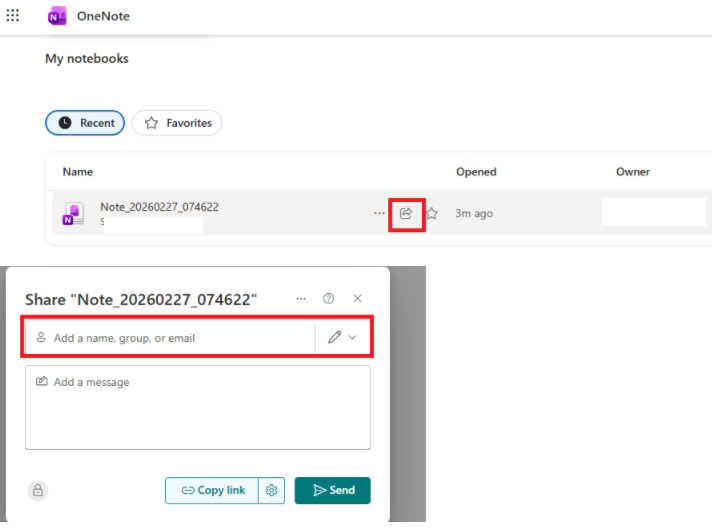This screenshot has height=532, width=712.
Task: Open more options in Share dialog
Action: tap(301, 299)
